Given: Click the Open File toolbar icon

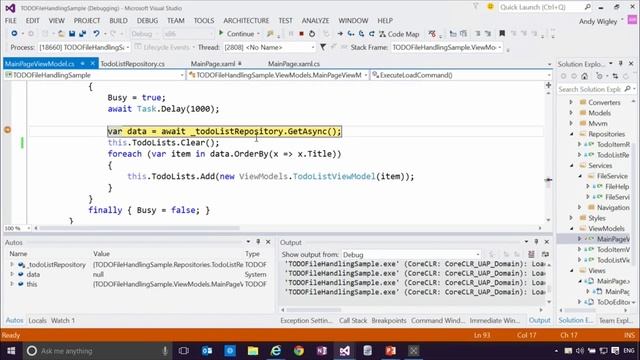Looking at the screenshot, I should 61,33.
